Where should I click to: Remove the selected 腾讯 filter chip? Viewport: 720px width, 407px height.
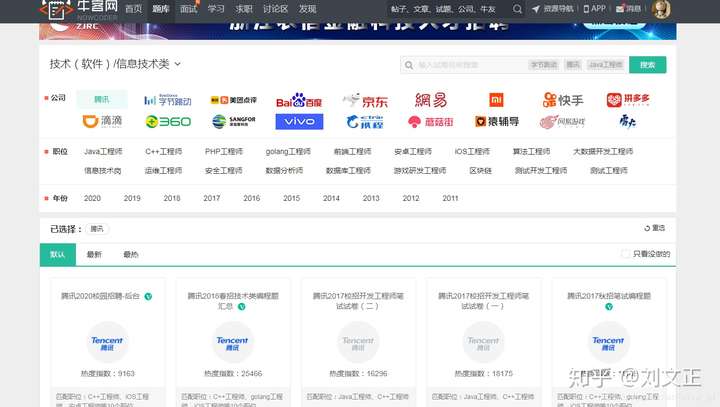click(x=97, y=229)
